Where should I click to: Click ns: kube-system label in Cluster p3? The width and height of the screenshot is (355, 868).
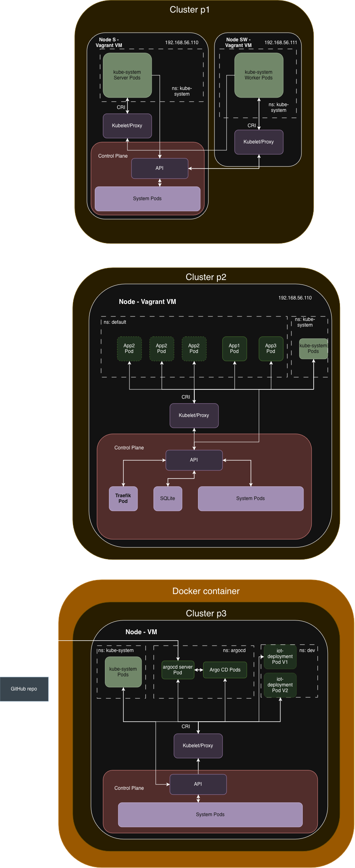116,650
